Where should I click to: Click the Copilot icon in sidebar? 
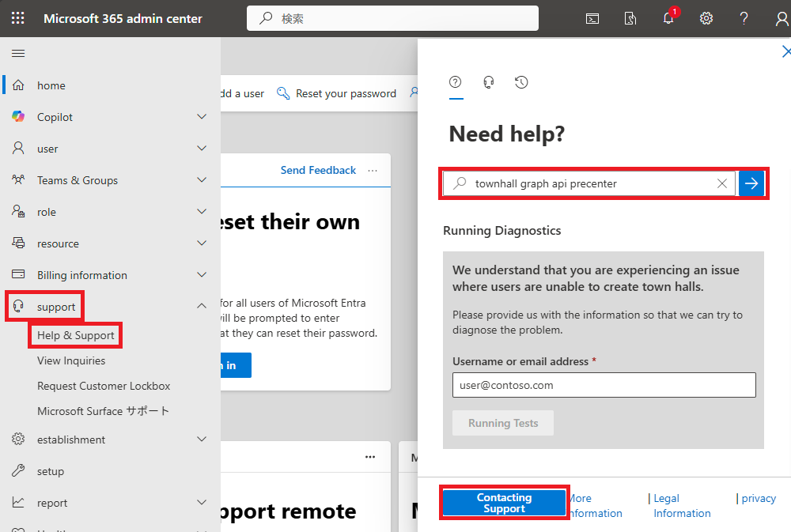point(18,116)
